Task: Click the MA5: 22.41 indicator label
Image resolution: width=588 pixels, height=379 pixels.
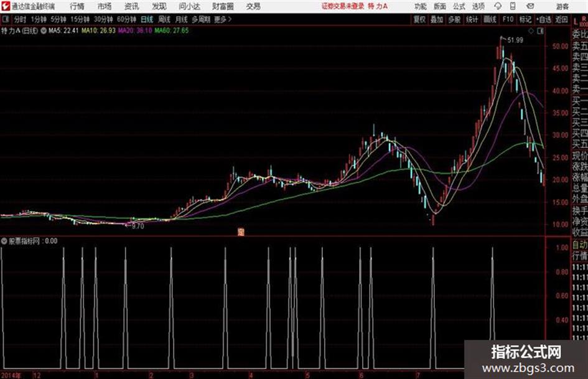Action: [x=63, y=30]
